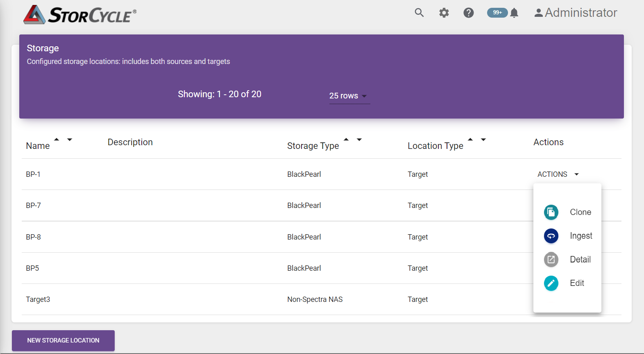Screen dimensions: 644x354
Task: Click 'Showing: 1 - 20 of 20' text
Action: point(220,94)
